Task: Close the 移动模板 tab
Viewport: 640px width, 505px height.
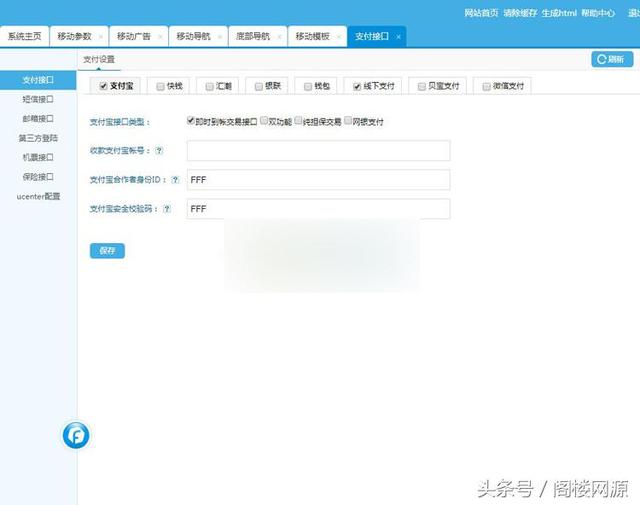Action: coord(339,37)
